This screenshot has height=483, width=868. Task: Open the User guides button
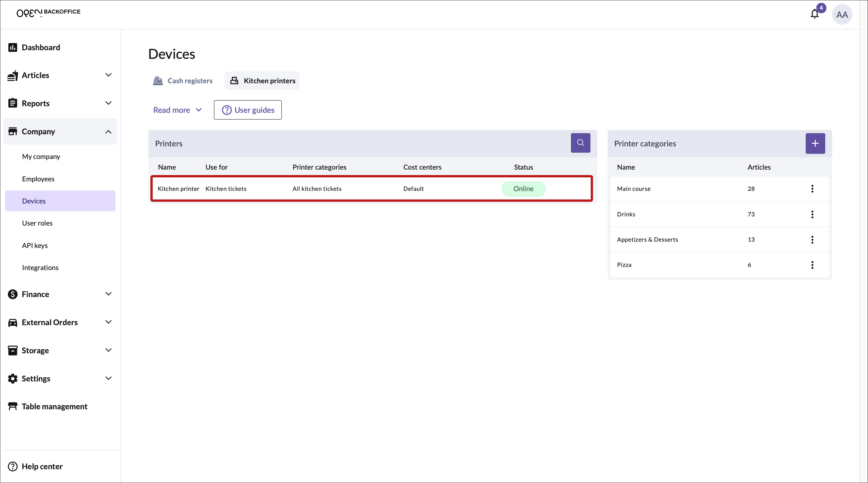pos(248,110)
